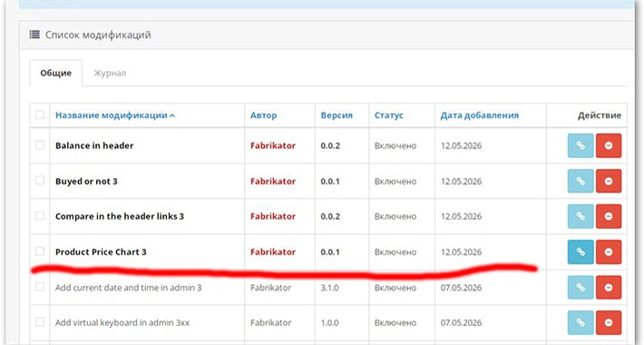Select the Product Price Chart 3 name text
Viewport: 644px width, 345px height.
click(101, 252)
